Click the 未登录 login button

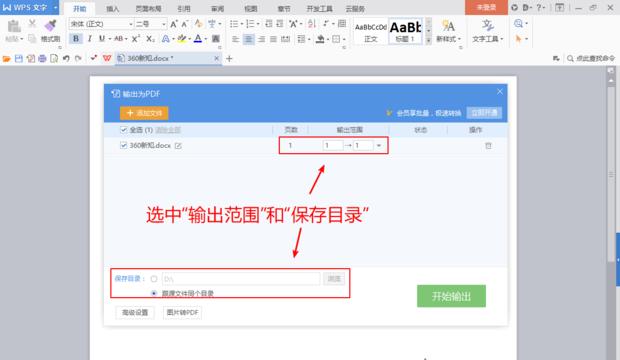tap(486, 8)
